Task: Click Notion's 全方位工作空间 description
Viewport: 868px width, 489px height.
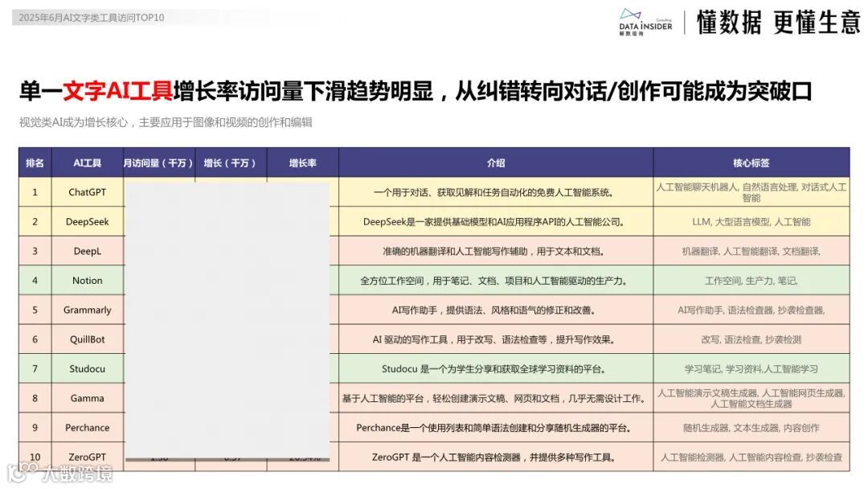Action: (x=493, y=281)
